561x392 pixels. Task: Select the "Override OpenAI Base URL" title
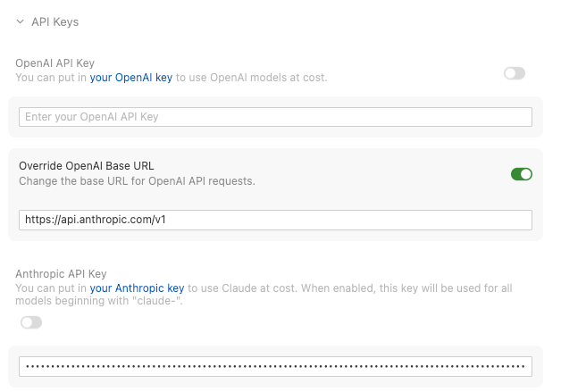(87, 165)
